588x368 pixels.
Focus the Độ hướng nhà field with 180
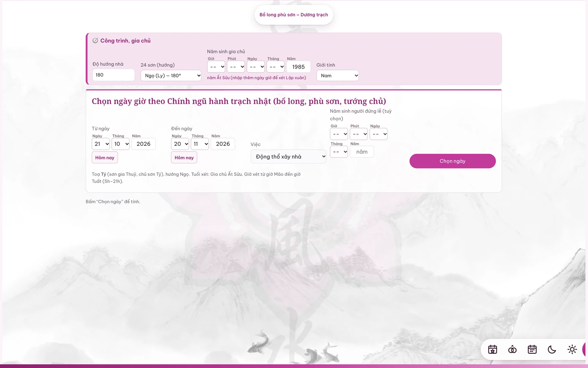[114, 75]
